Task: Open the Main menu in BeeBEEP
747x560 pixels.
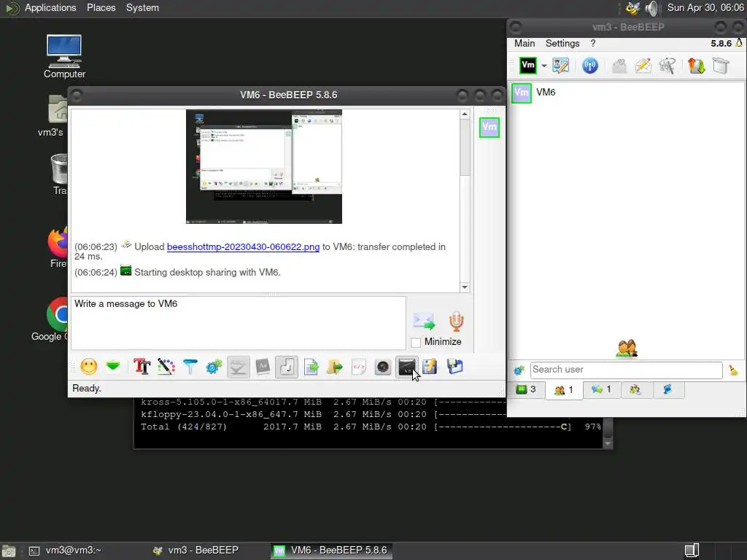Action: [x=525, y=43]
